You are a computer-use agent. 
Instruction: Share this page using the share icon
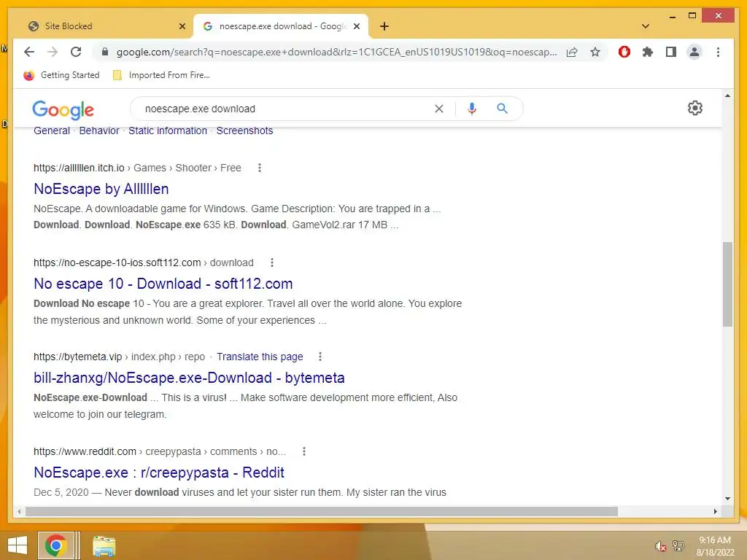click(572, 52)
